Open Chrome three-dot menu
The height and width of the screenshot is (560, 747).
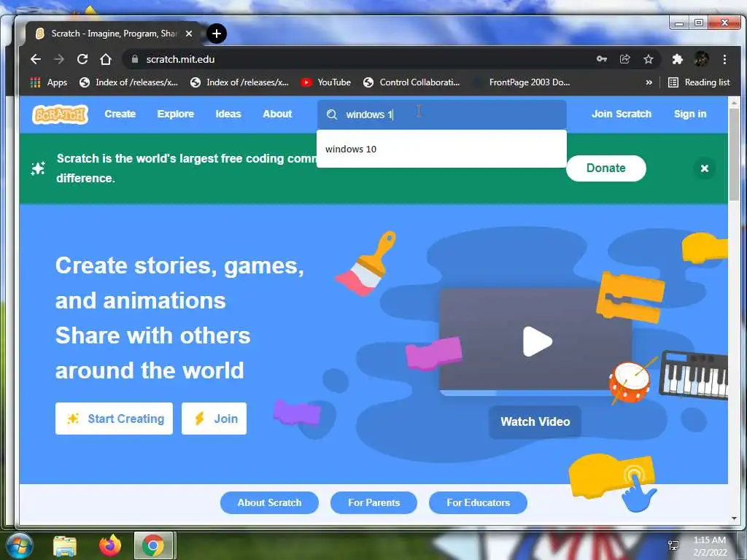724,59
